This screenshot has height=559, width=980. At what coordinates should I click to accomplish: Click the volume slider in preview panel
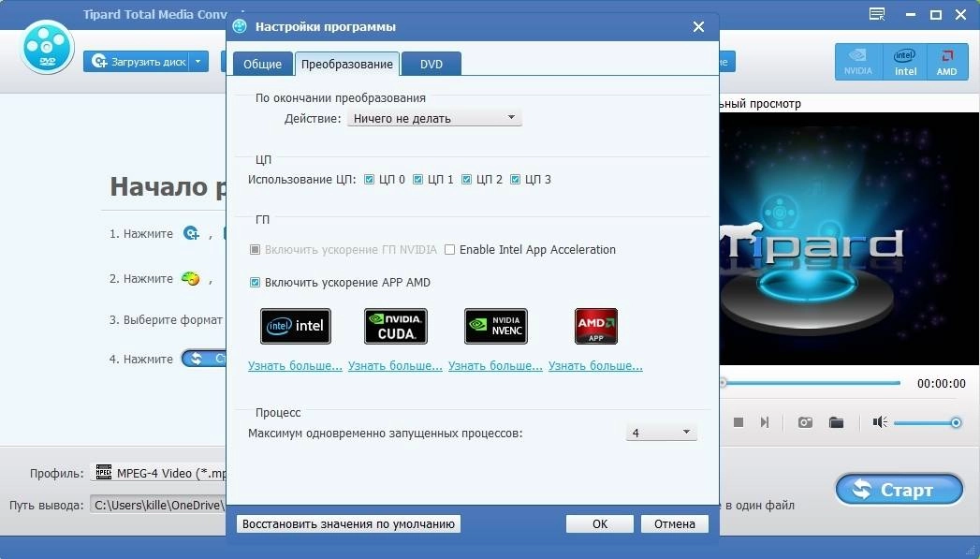[927, 423]
